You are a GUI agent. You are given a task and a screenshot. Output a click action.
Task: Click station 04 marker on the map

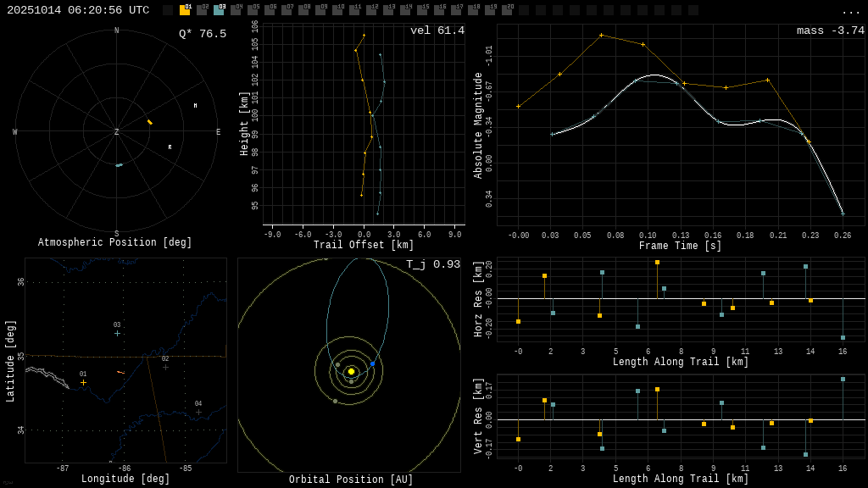[x=198, y=412]
